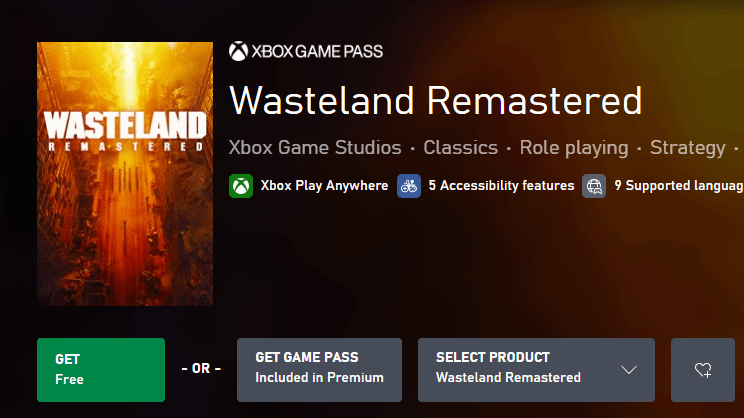The width and height of the screenshot is (744, 418).
Task: Click the chevron arrow in product selector
Action: 629,370
